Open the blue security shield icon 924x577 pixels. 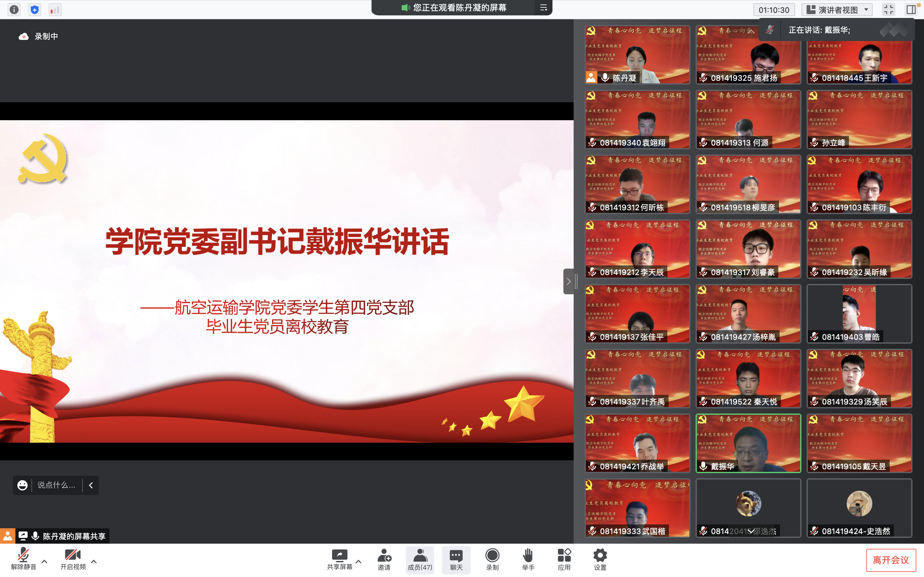[35, 10]
